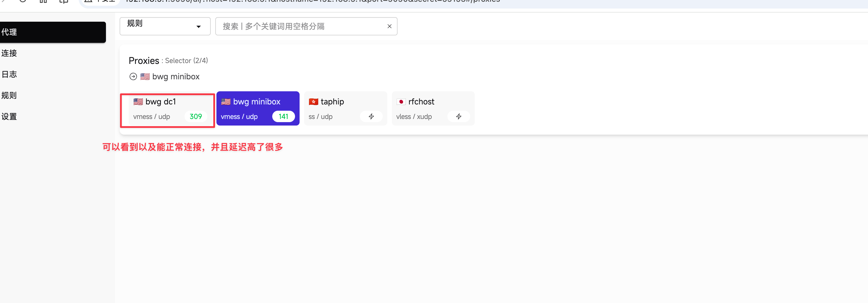Collapse the Proxies selector group header

144,61
